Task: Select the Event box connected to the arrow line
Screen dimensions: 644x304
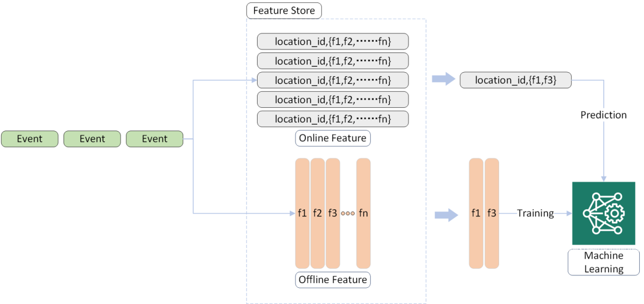Action: click(154, 139)
